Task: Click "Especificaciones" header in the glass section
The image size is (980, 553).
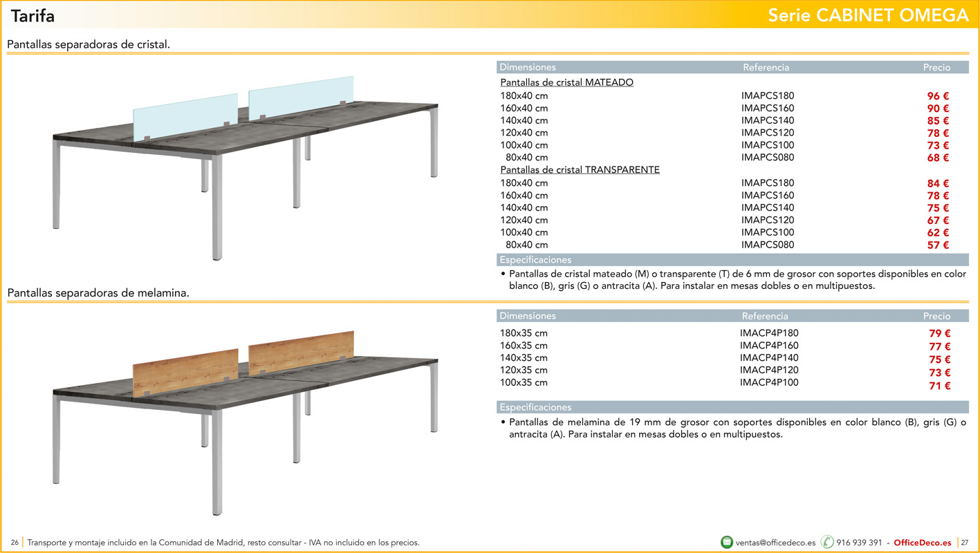Action: pyautogui.click(x=536, y=261)
